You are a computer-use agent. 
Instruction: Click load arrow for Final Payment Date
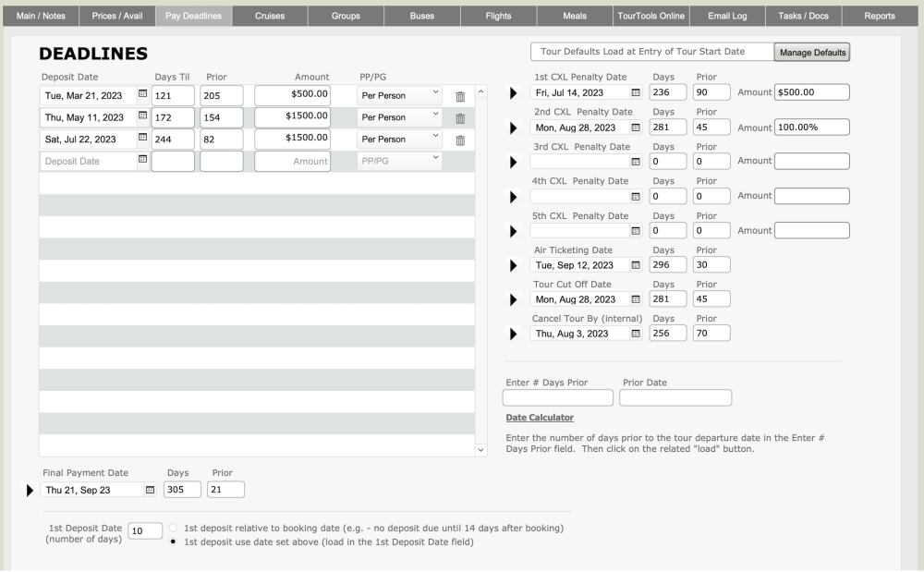(30, 490)
